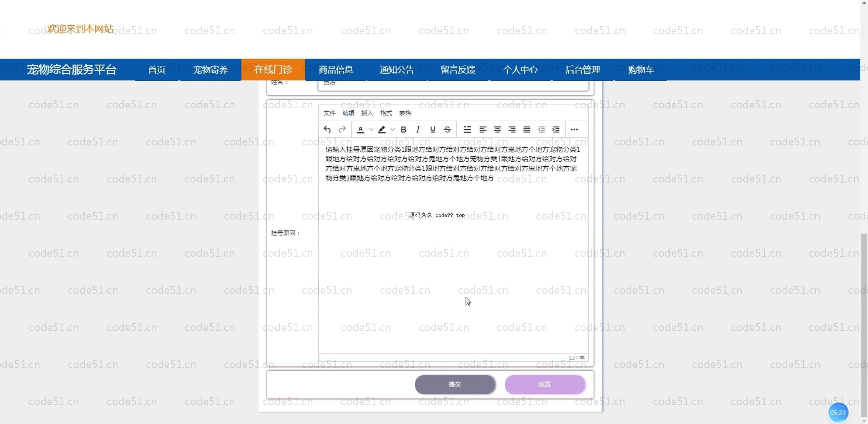Redo the last edit in editor
The image size is (868, 424).
(x=342, y=130)
